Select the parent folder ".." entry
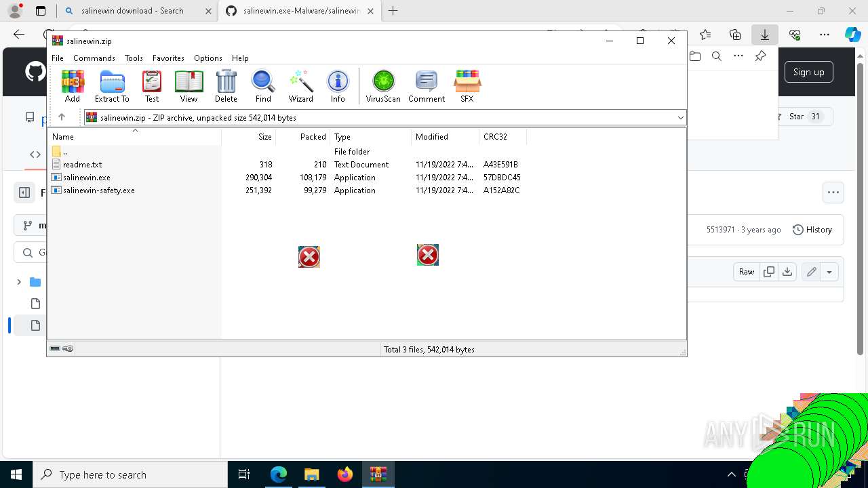Viewport: 868px width, 488px height. pyautogui.click(x=60, y=152)
